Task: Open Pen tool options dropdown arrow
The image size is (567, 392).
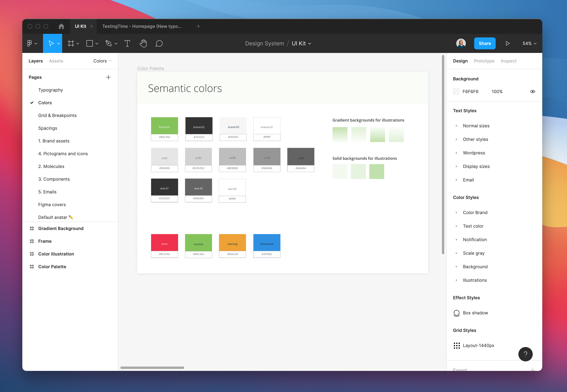Action: (x=116, y=44)
